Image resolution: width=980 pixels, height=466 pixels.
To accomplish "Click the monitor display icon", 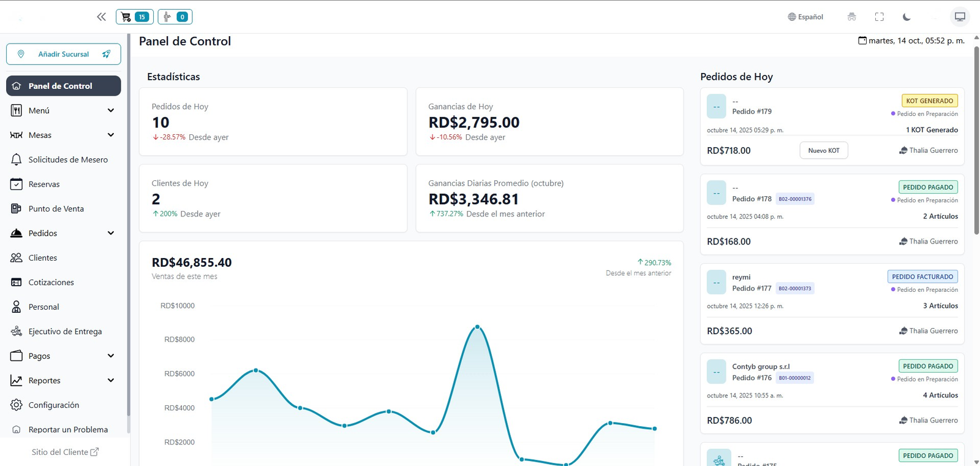I will click(x=960, y=17).
